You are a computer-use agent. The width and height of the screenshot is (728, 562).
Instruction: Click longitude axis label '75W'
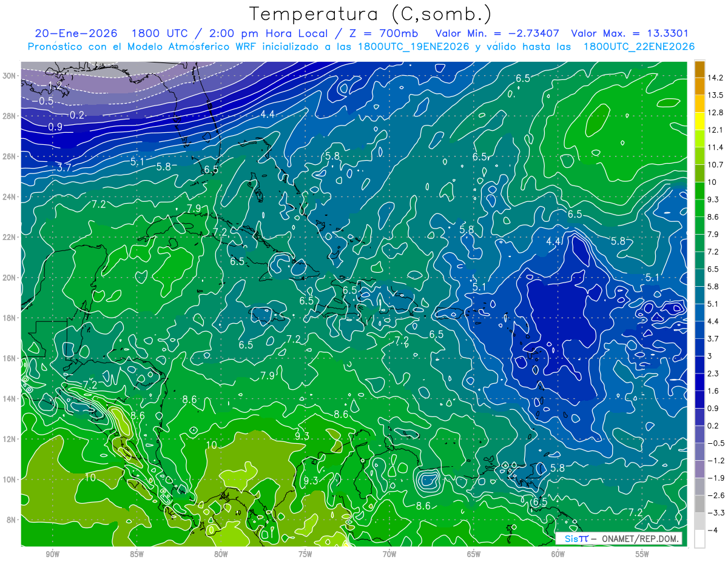[x=305, y=554]
